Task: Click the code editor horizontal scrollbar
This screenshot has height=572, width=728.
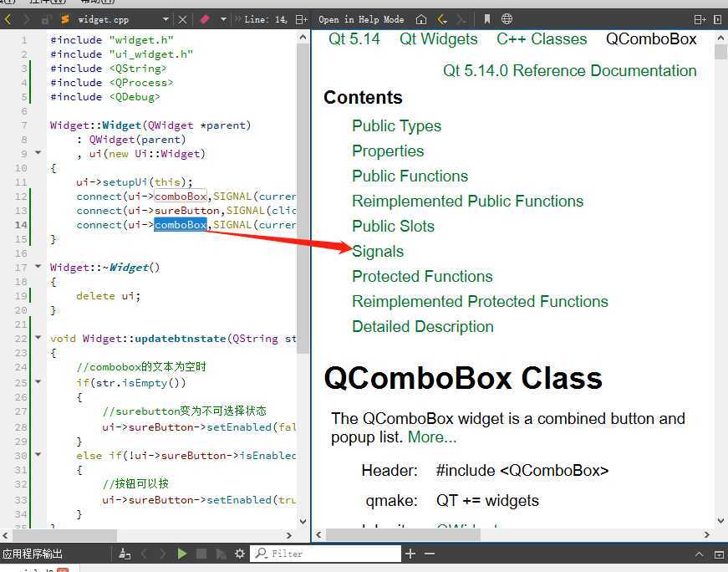Action: pyautogui.click(x=64, y=535)
